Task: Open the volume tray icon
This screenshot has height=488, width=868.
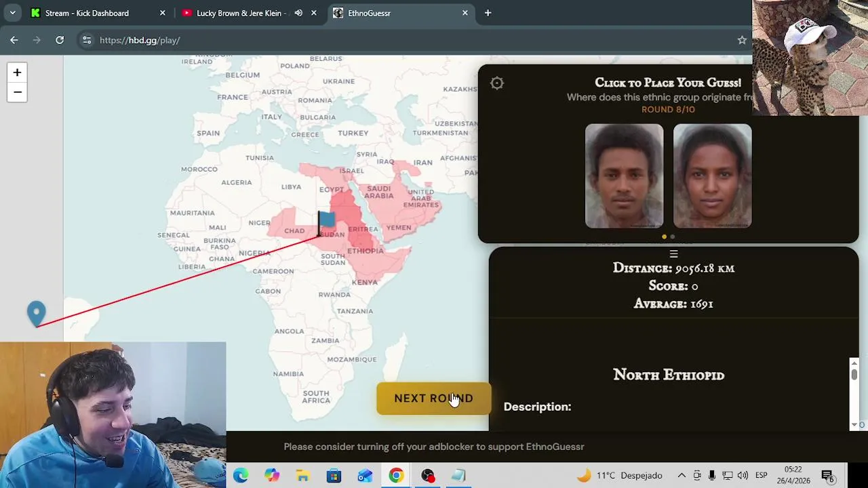Action: tap(743, 476)
